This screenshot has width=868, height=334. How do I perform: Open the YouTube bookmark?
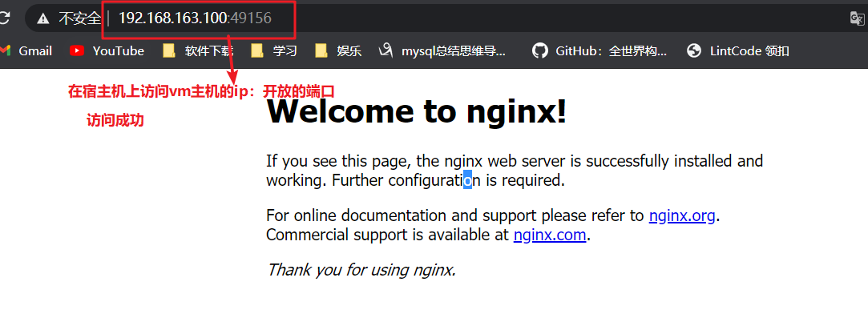(107, 51)
